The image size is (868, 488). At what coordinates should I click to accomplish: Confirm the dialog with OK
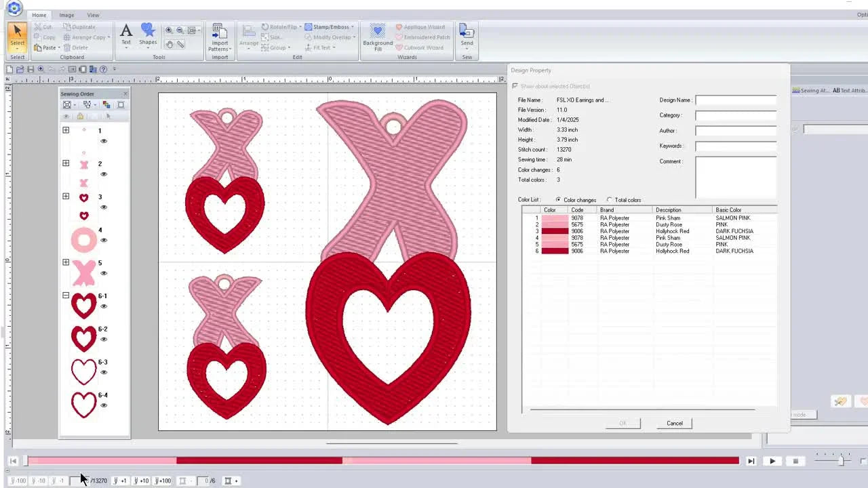[622, 423]
